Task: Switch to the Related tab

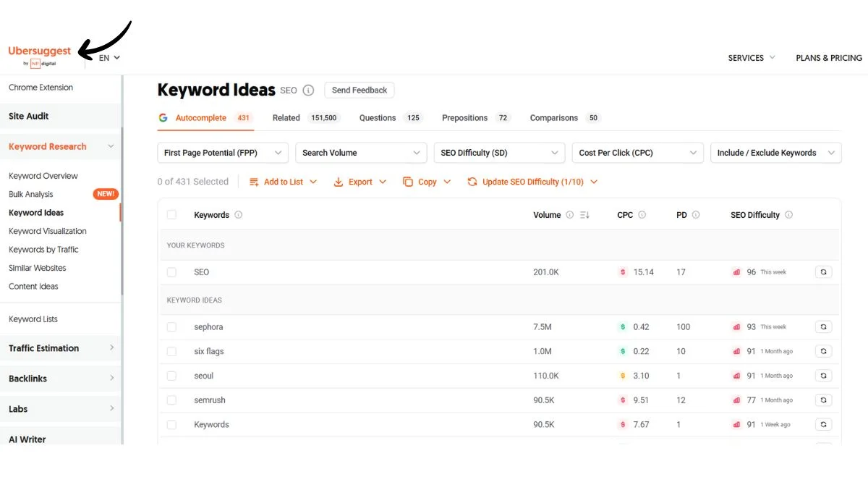Action: 305,118
